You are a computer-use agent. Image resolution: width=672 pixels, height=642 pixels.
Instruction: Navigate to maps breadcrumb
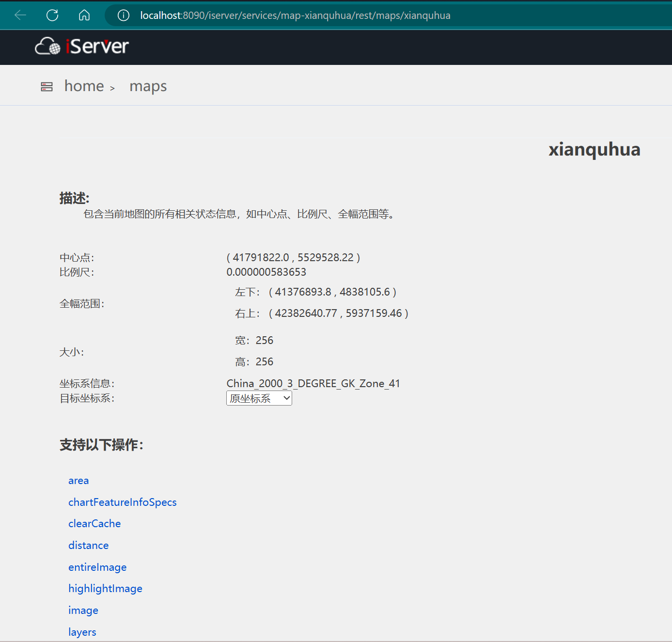pos(148,86)
